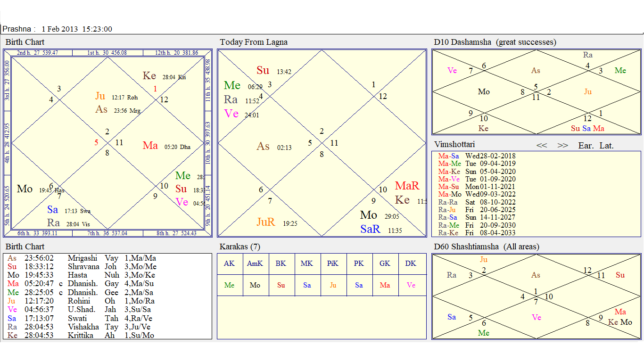This screenshot has height=362, width=644.
Task: Select Me under AK in the Karakas table
Action: pos(229,285)
